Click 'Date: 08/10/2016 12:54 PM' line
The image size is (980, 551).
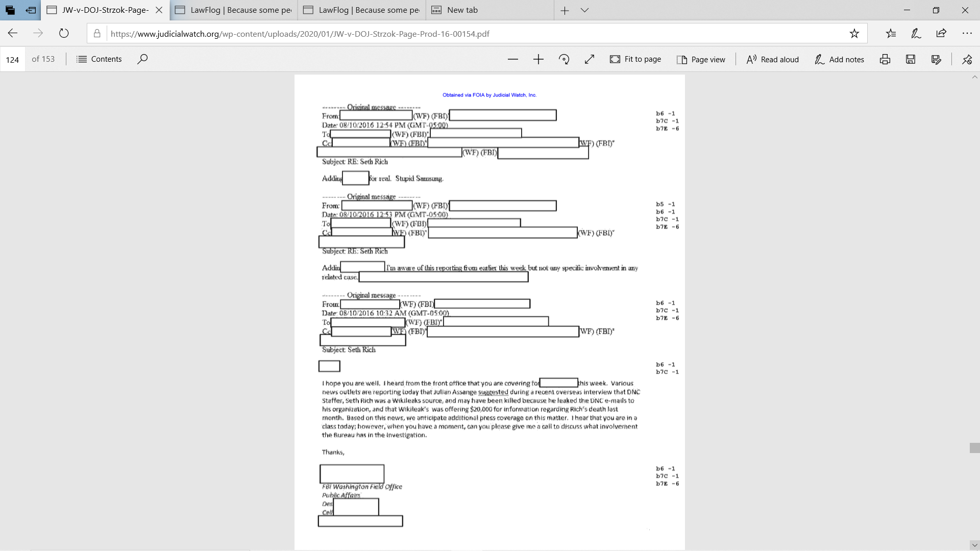385,125
